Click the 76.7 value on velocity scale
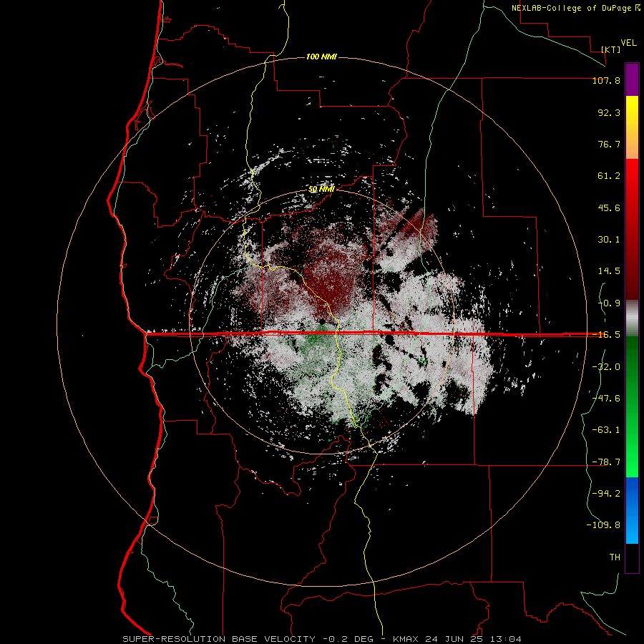This screenshot has width=644, height=644. (609, 144)
